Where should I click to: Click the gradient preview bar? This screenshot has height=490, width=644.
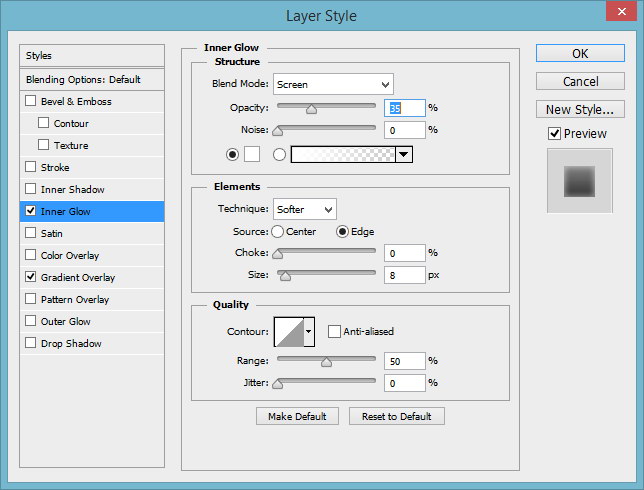coord(343,154)
